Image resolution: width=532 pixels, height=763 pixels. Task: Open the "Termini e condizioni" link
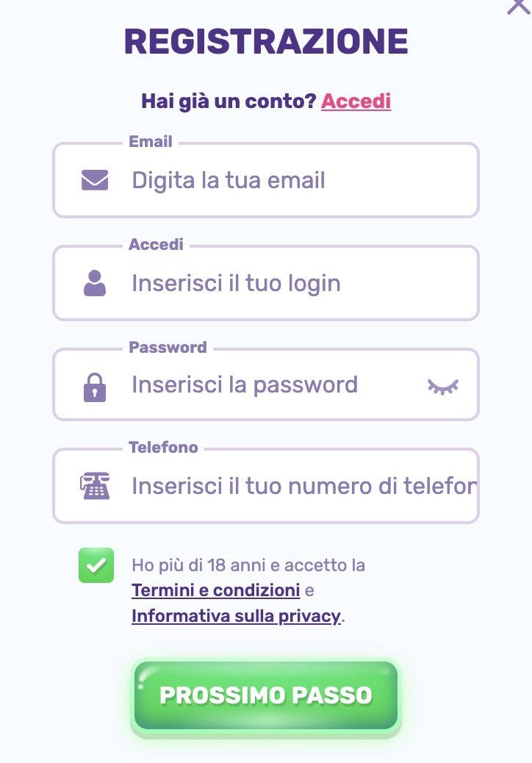coord(216,590)
